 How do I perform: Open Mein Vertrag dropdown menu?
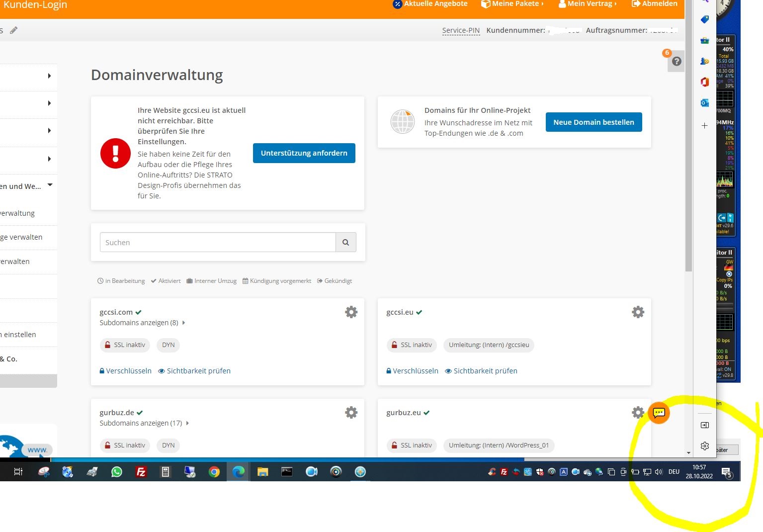tap(587, 4)
